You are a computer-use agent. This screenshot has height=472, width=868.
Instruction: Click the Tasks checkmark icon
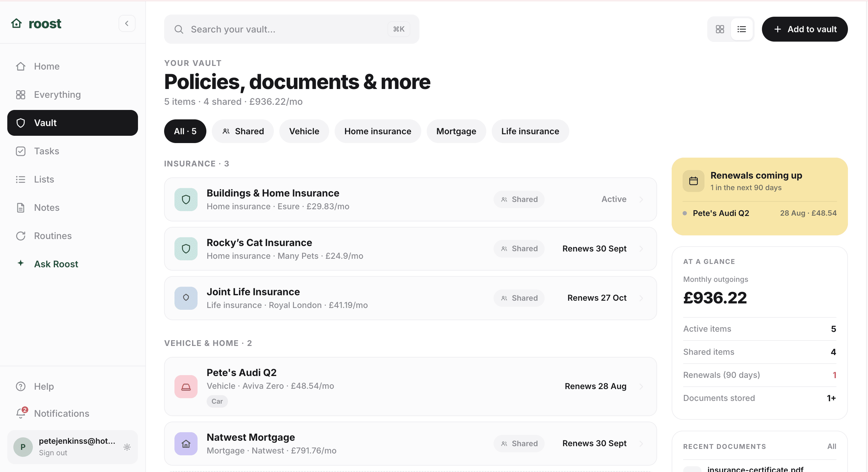click(x=21, y=151)
